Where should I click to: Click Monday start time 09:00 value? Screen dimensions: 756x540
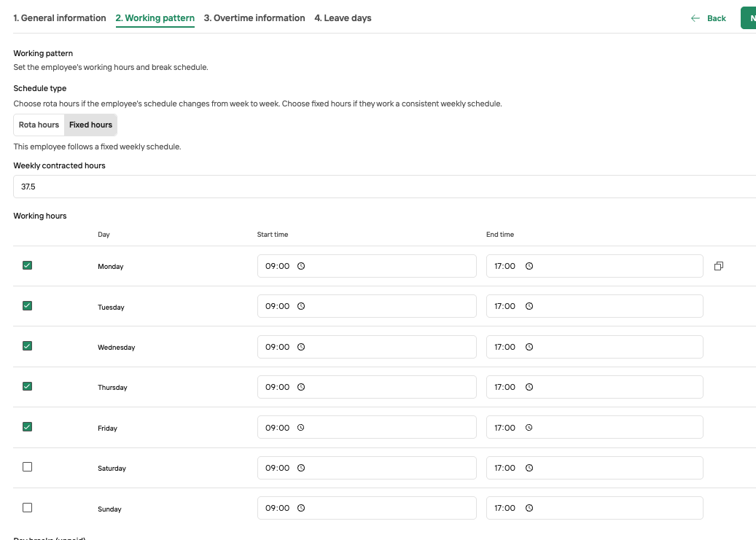(278, 266)
